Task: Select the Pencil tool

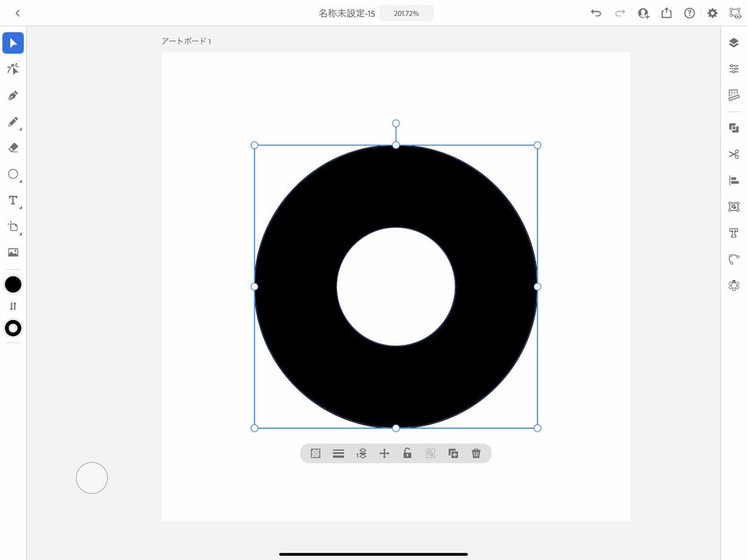Action: click(13, 122)
